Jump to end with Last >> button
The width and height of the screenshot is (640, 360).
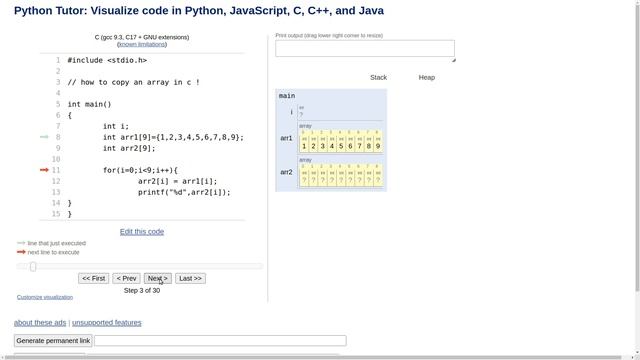(190, 278)
